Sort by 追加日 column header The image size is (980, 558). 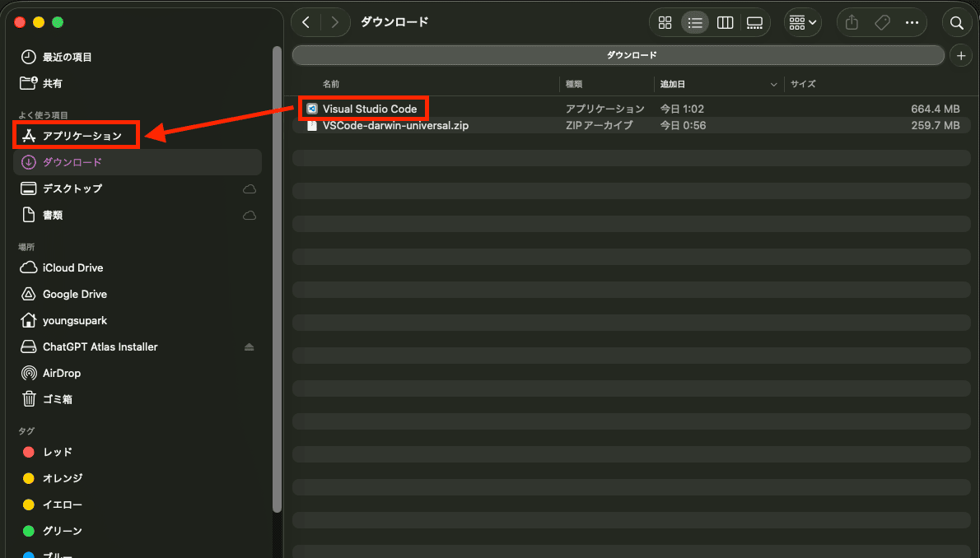(672, 84)
